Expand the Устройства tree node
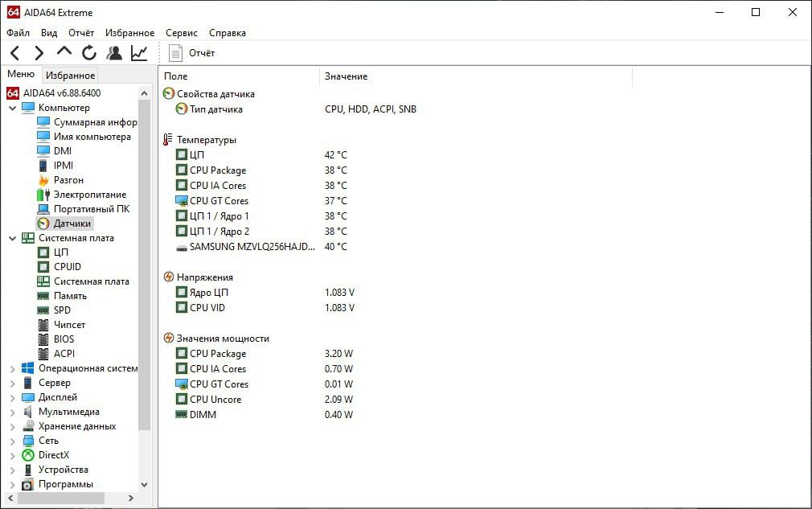The width and height of the screenshot is (812, 509). coord(12,470)
